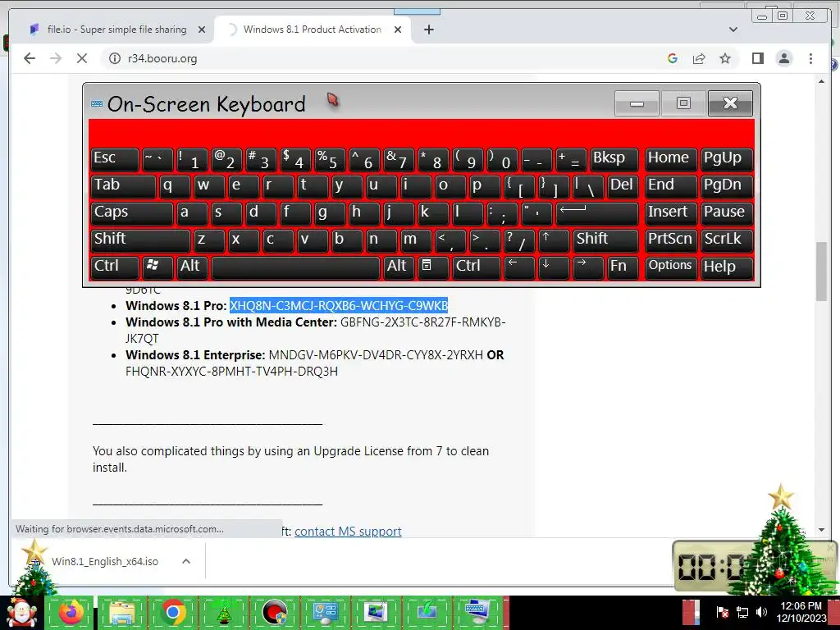Viewport: 840px width, 630px height.
Task: Close the Windows 8.1 Product Activation tab
Action: (398, 30)
